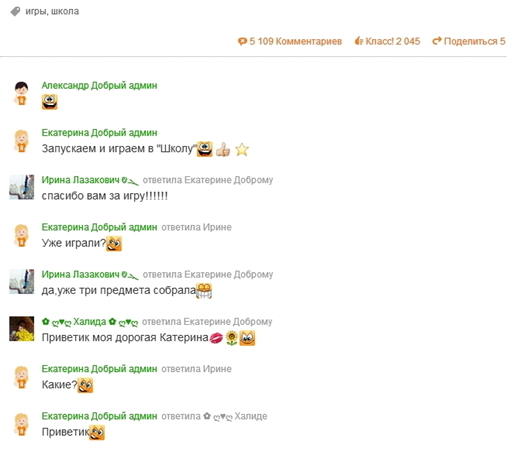Open Ирина Лазакович profile above спасибо вам за игру
The height and width of the screenshot is (451, 512).
click(x=80, y=180)
